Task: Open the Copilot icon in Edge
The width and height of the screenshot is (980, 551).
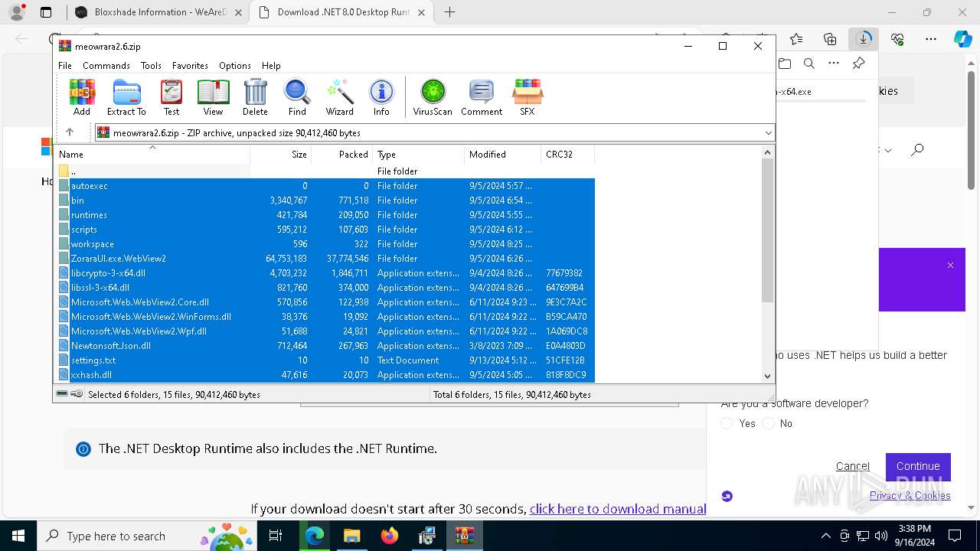Action: point(962,39)
